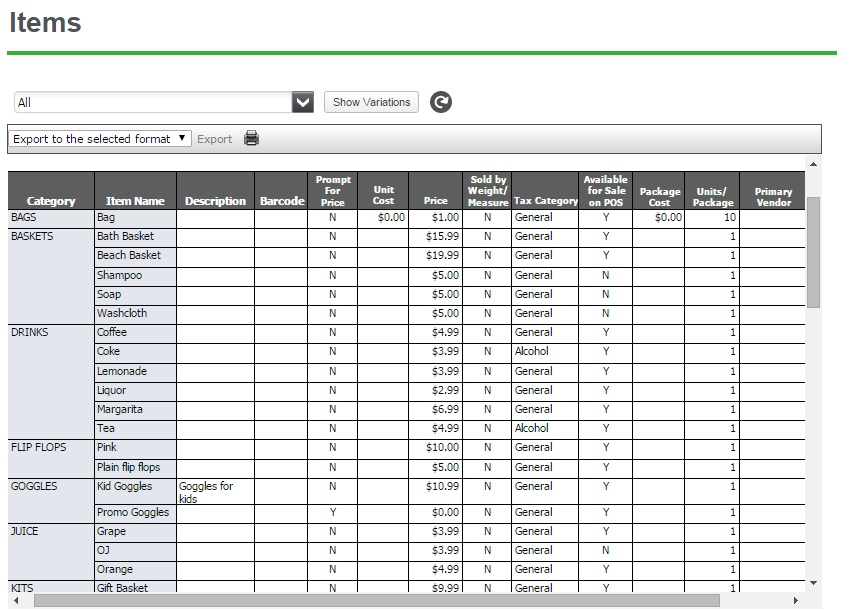Click the Soap item name
Image resolution: width=851 pixels, height=610 pixels.
[x=109, y=294]
